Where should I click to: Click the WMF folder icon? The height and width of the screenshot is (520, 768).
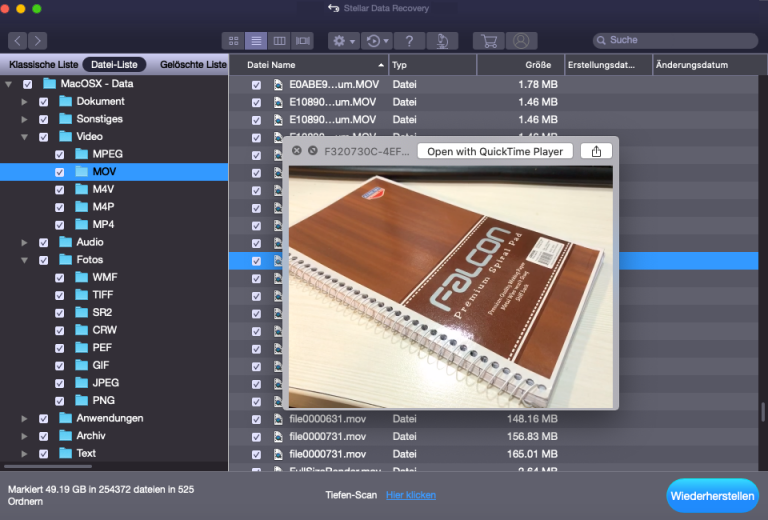click(x=81, y=277)
